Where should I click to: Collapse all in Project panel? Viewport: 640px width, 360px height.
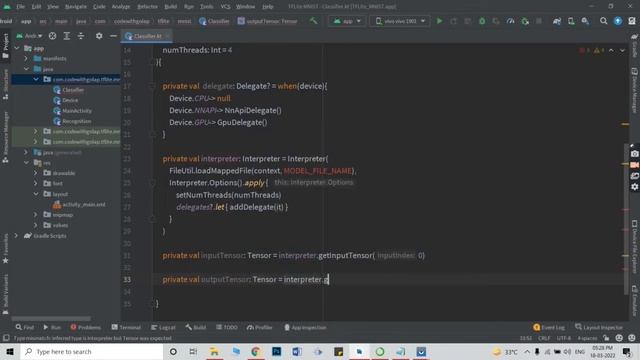pyautogui.click(x=81, y=36)
